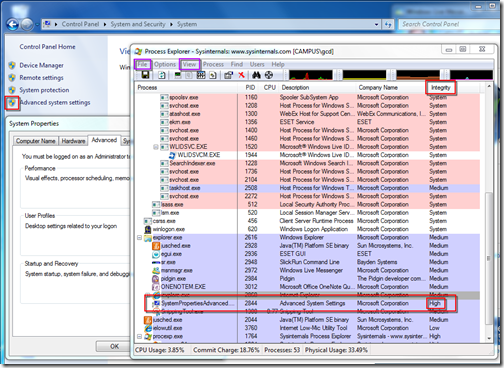Image resolution: width=504 pixels, height=368 pixels.
Task: Open the View menu
Action: tap(189, 64)
